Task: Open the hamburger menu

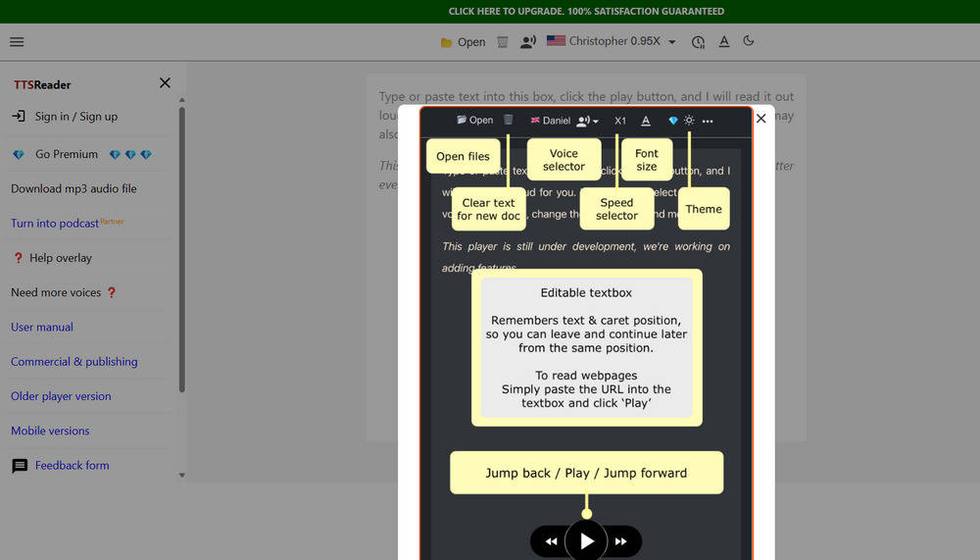Action: (17, 42)
